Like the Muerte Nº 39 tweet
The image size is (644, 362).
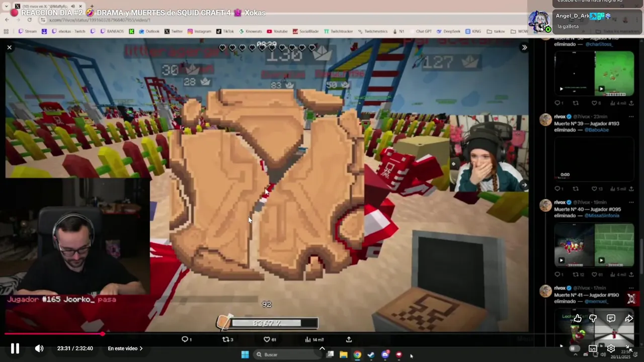point(597,189)
